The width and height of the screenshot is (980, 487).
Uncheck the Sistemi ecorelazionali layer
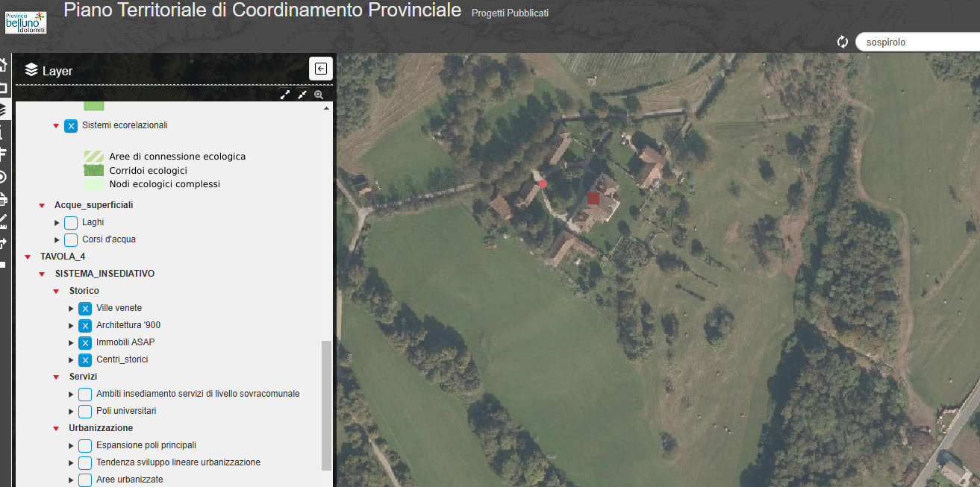tap(71, 126)
